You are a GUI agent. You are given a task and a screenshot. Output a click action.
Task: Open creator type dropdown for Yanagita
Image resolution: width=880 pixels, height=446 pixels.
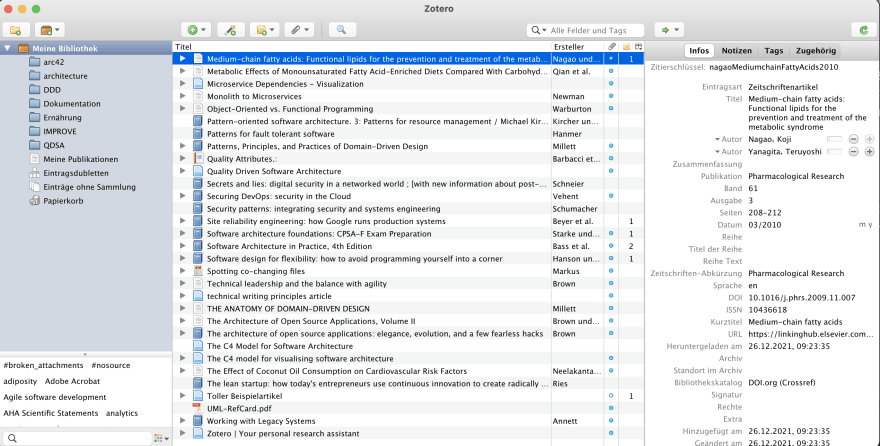[728, 151]
